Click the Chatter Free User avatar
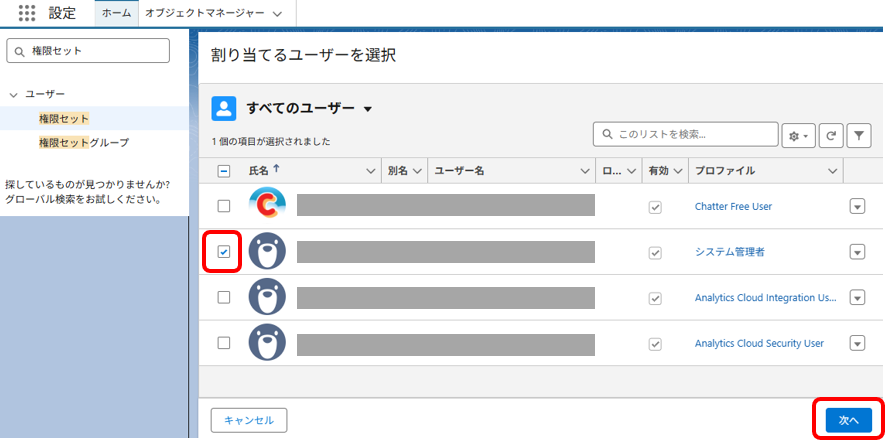 (267, 206)
